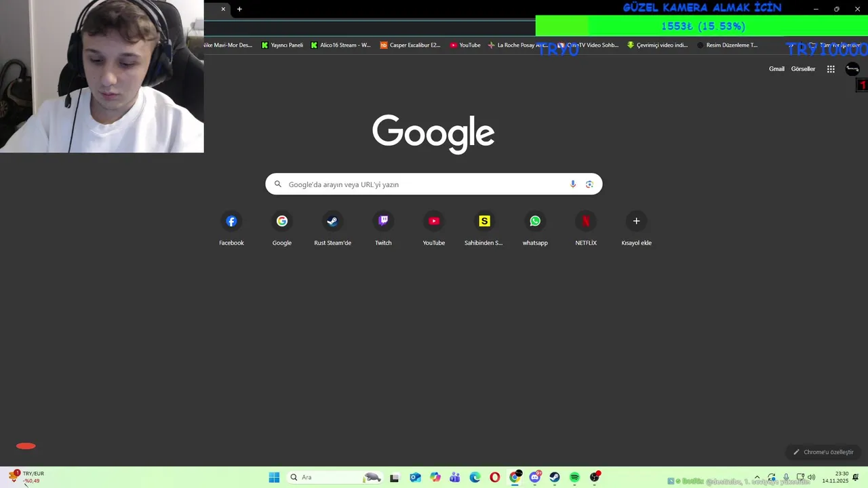Click the Google logo

433,134
